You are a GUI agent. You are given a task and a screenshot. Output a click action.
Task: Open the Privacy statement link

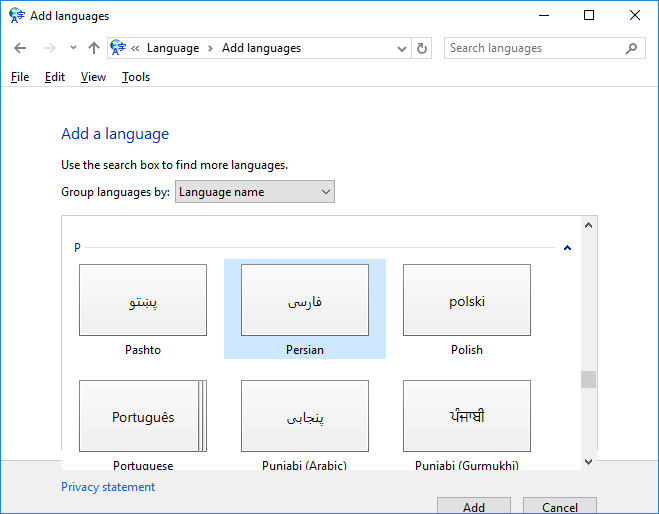pos(108,487)
